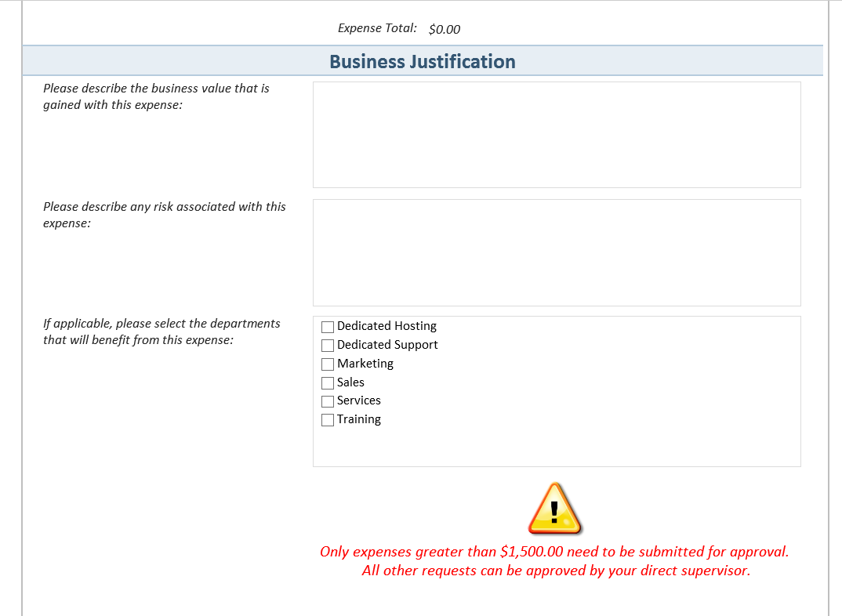Click into the expense risk description field
This screenshot has height=616, width=842.
pos(557,252)
